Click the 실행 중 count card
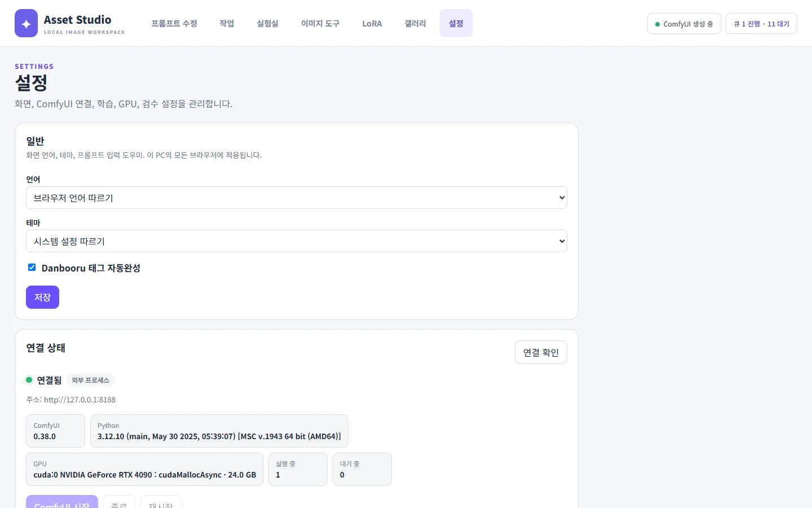This screenshot has height=508, width=812. pyautogui.click(x=298, y=469)
